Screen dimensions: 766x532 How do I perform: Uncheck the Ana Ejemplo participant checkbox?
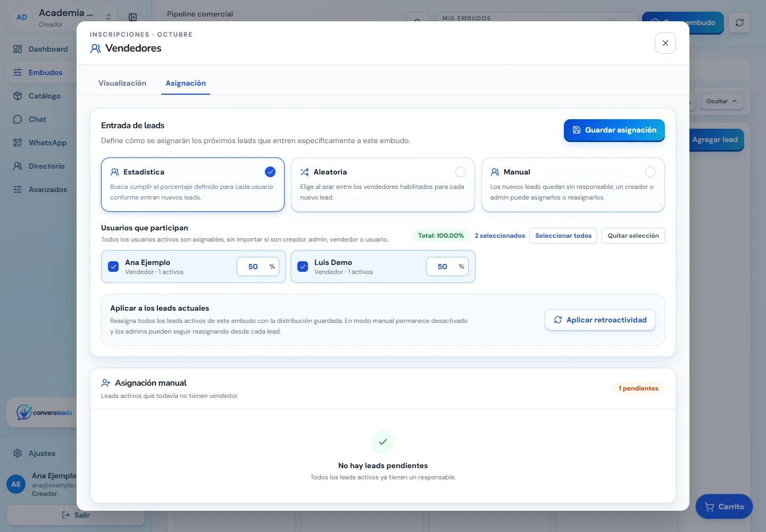(x=113, y=267)
